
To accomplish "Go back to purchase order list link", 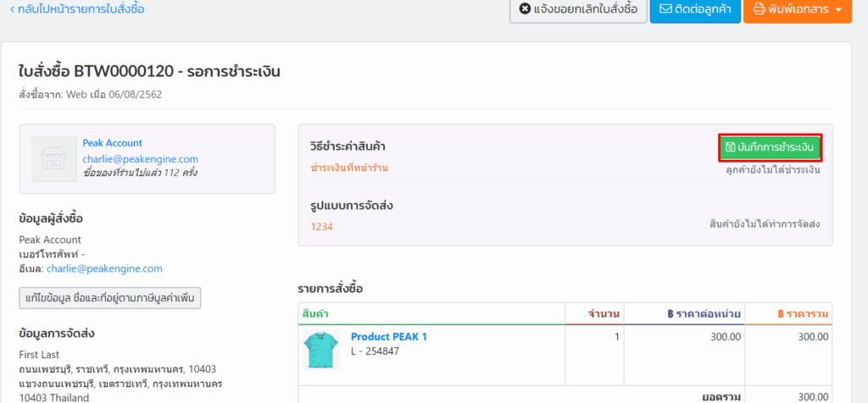I will click(77, 9).
